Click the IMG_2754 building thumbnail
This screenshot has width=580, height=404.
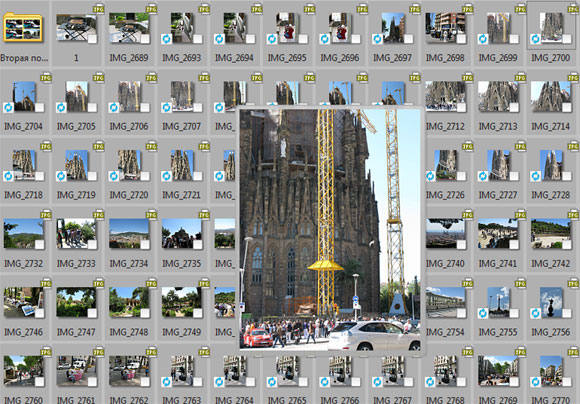445,302
